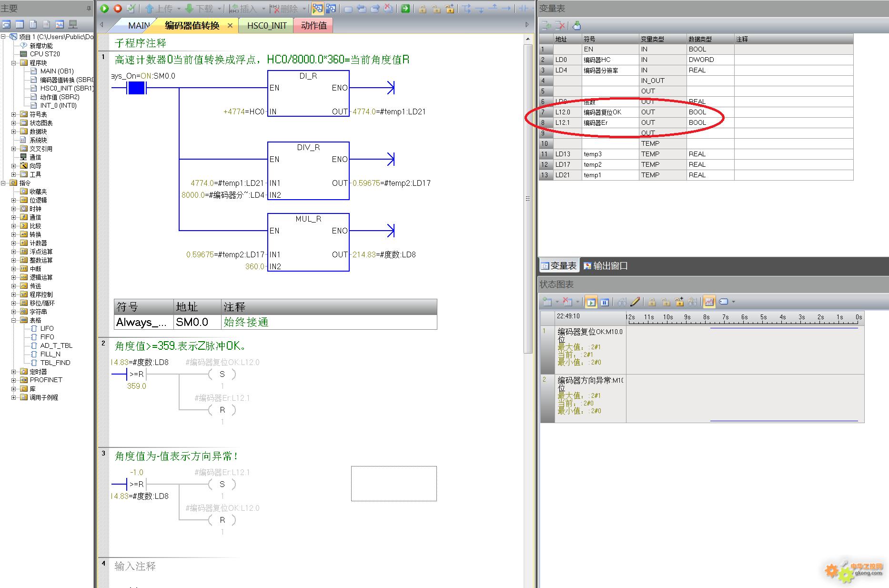Collapse the 表格 instruction folder
The width and height of the screenshot is (889, 588).
point(14,320)
